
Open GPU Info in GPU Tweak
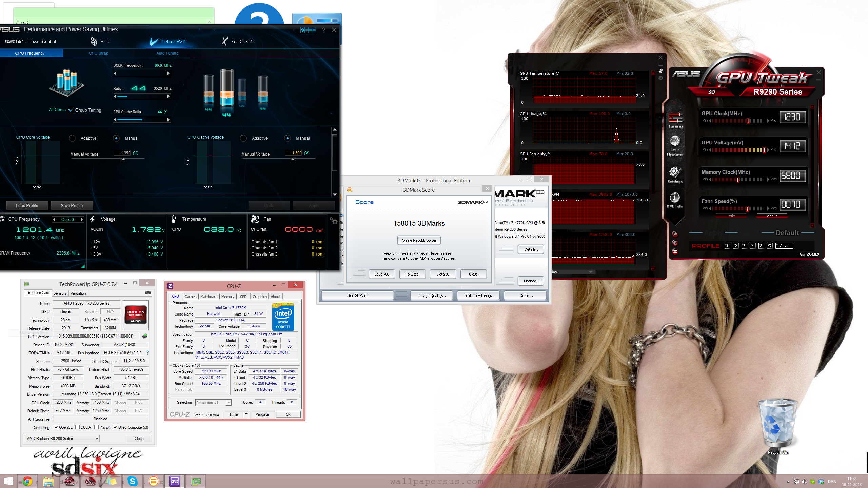[x=675, y=200]
